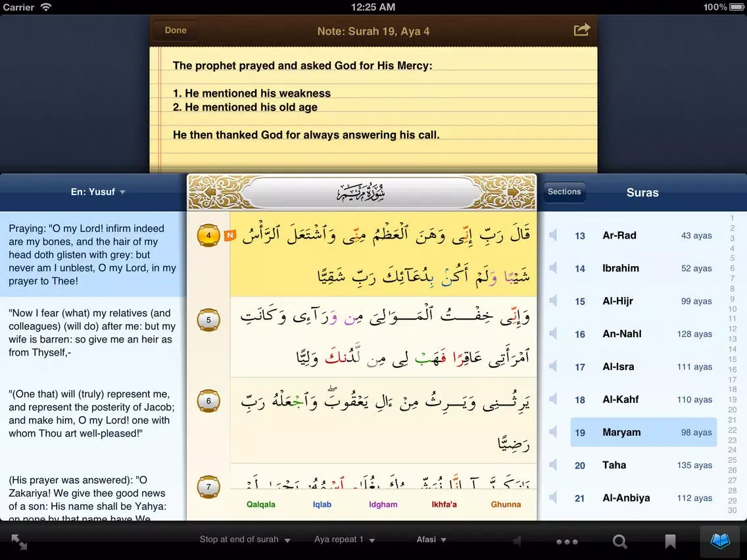Tap the speaker audio icon in the bottom bar
Screen dimensions: 747x560
tap(517, 542)
